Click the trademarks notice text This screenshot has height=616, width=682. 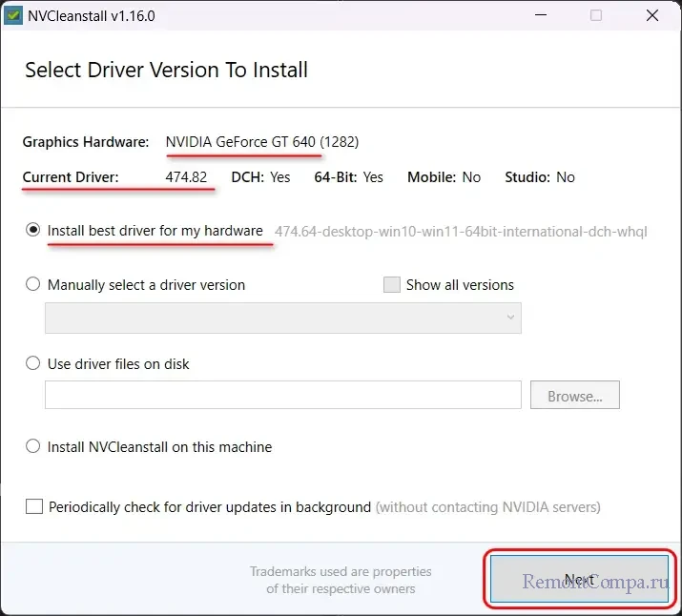pos(341,580)
